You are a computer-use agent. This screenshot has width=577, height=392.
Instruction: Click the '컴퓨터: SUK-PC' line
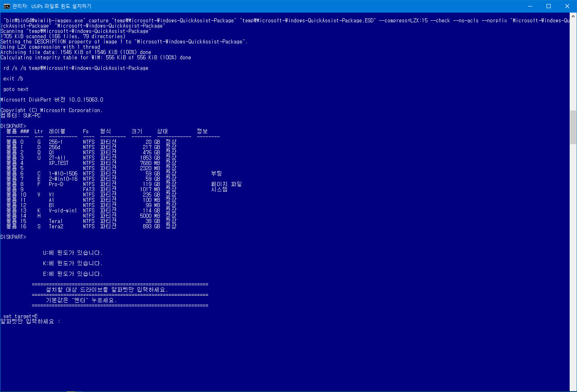(21, 115)
